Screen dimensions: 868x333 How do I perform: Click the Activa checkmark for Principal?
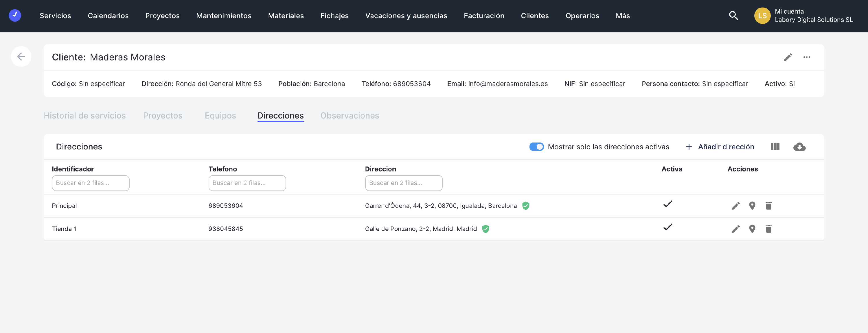tap(667, 204)
